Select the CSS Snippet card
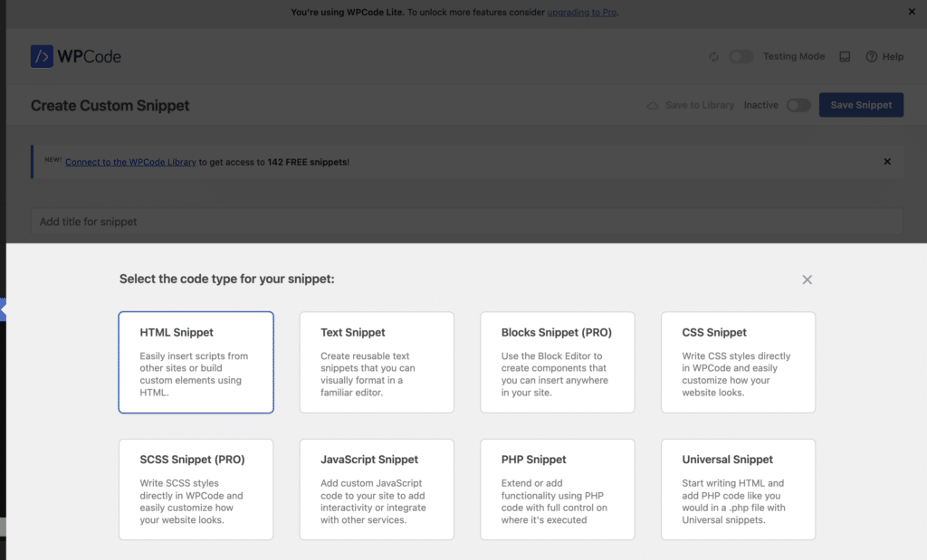The image size is (927, 560). (739, 362)
